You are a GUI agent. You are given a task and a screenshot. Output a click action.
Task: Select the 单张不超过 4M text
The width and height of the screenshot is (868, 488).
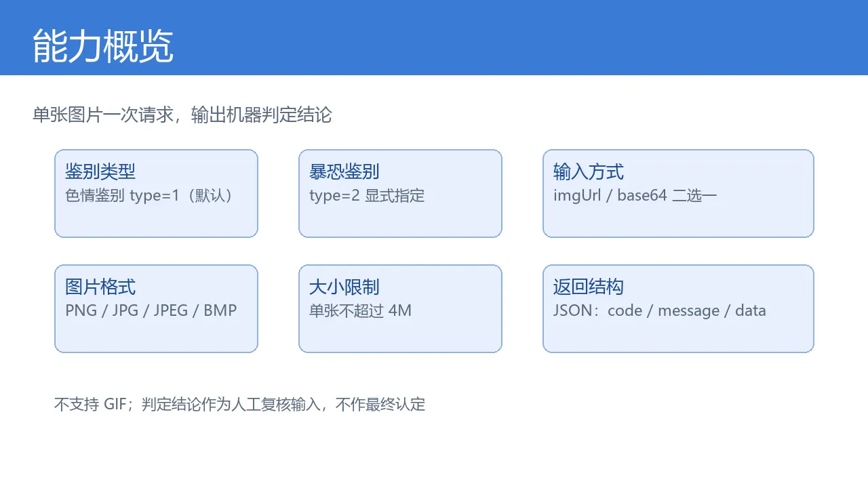tap(360, 311)
